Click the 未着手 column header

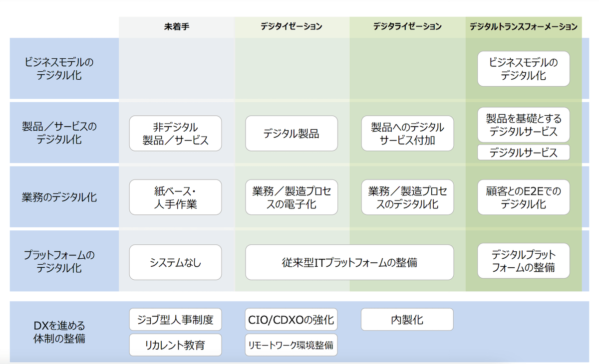176,26
